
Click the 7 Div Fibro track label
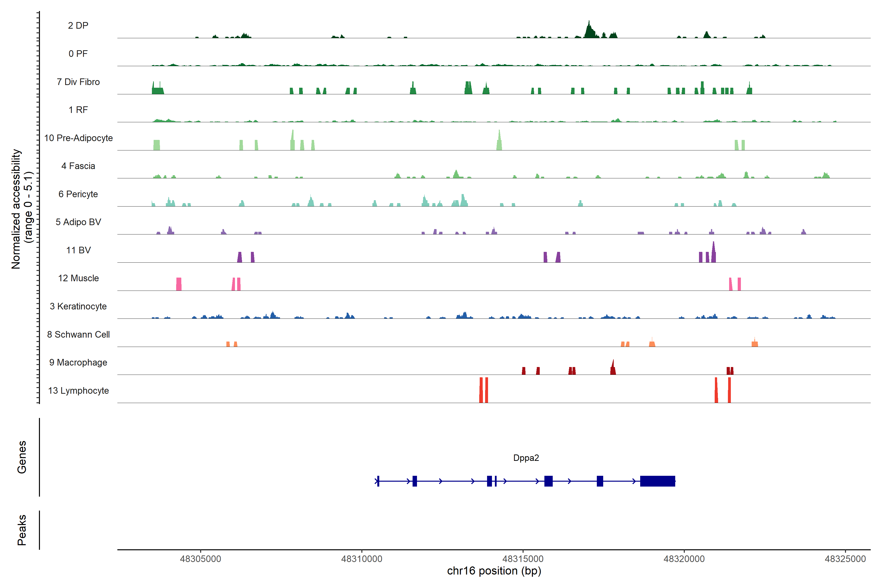(78, 82)
